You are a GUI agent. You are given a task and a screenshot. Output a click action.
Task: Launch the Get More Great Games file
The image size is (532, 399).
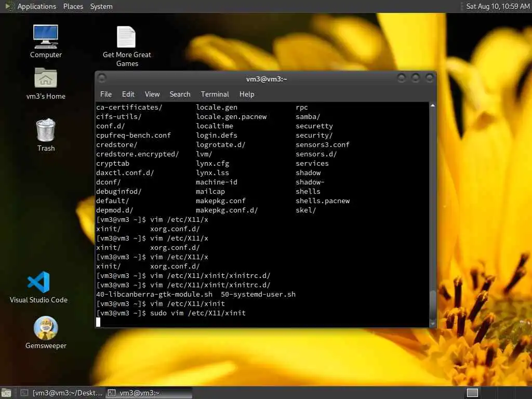[127, 46]
